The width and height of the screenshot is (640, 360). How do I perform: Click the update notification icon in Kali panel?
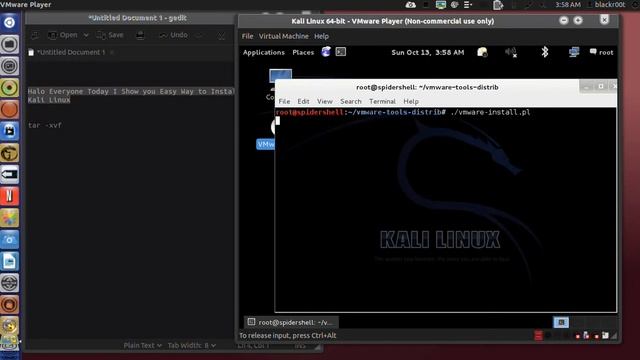point(482,52)
